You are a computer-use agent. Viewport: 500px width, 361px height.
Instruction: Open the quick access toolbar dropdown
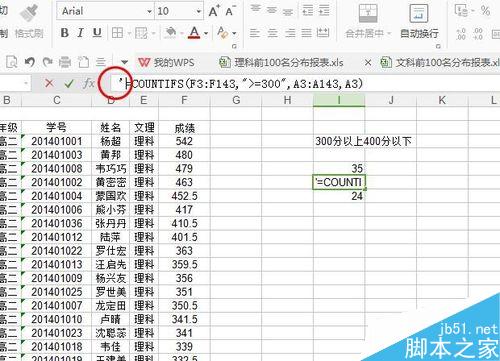click(124, 62)
